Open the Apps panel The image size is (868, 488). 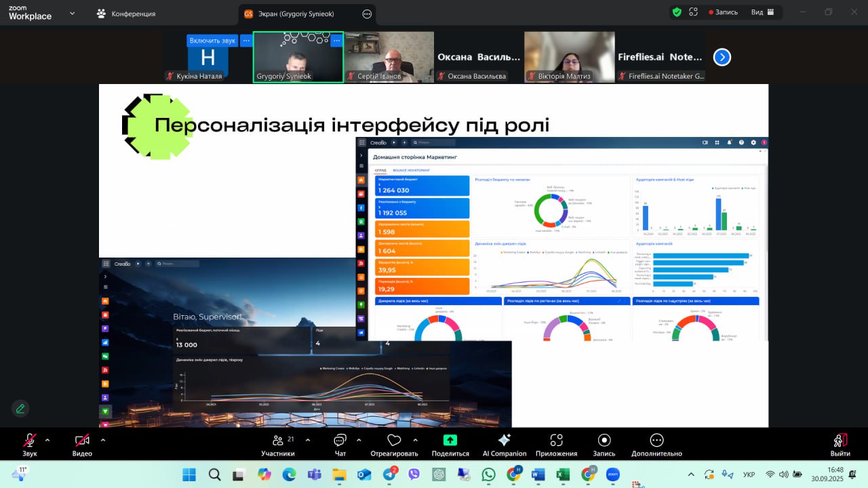(x=556, y=445)
